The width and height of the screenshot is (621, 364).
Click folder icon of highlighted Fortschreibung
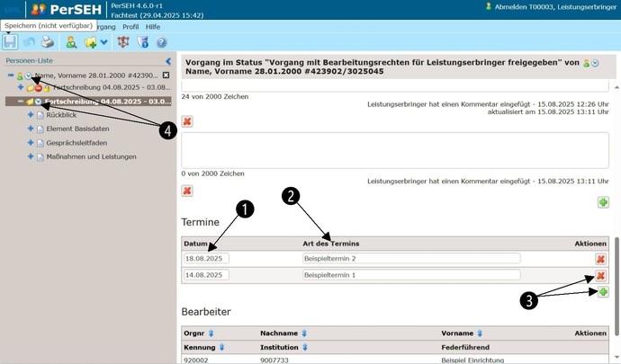(30, 102)
